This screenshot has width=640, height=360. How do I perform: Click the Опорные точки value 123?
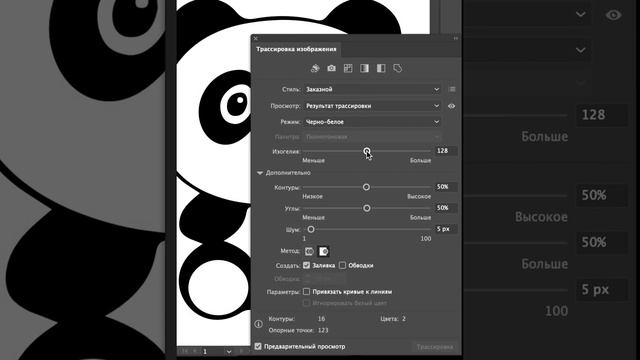pos(323,330)
